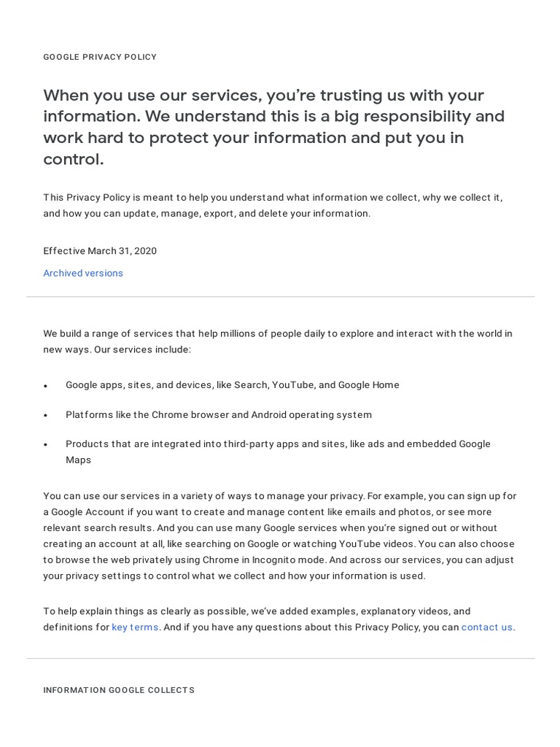Click the bullet about third-party apps integration
The image size is (560, 747).
[x=277, y=444]
